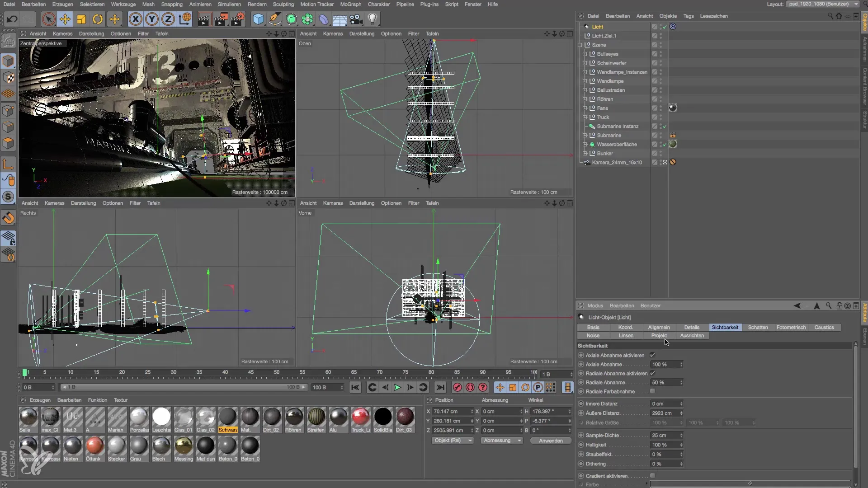Screen dimensions: 868x488
Task: Select the Öltank material
Action: click(x=94, y=449)
